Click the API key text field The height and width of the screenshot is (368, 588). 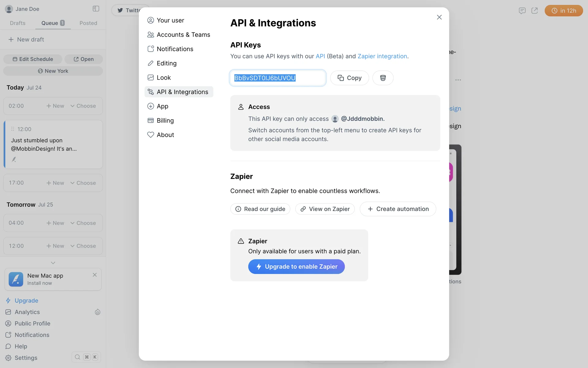pos(277,78)
